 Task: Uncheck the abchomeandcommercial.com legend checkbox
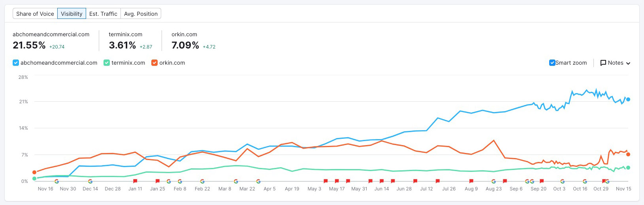click(16, 63)
